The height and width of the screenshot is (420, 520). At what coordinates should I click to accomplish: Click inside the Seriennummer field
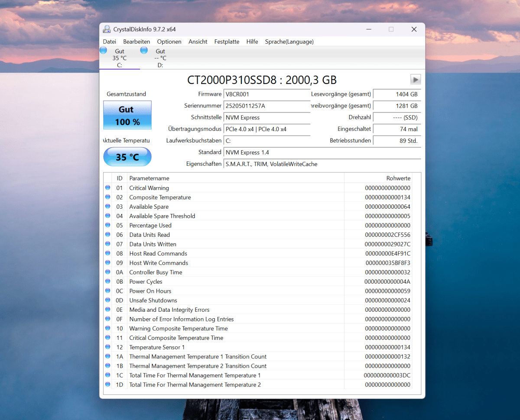click(x=266, y=106)
